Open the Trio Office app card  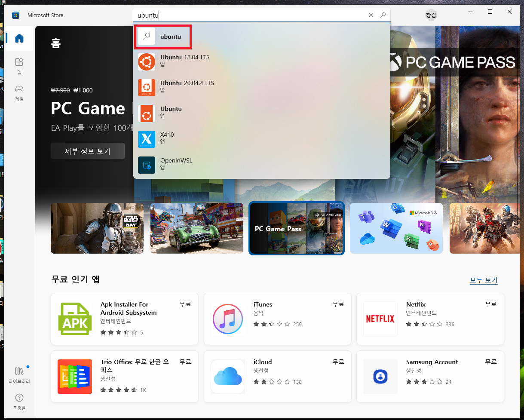125,377
